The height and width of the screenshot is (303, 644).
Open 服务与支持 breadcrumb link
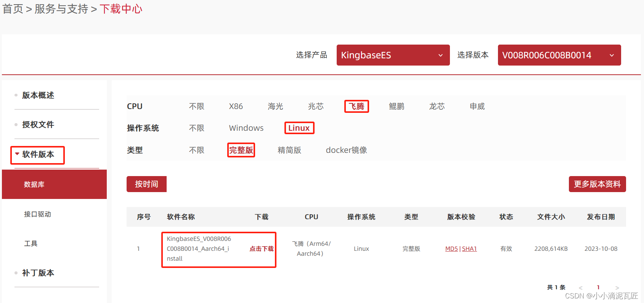point(61,9)
